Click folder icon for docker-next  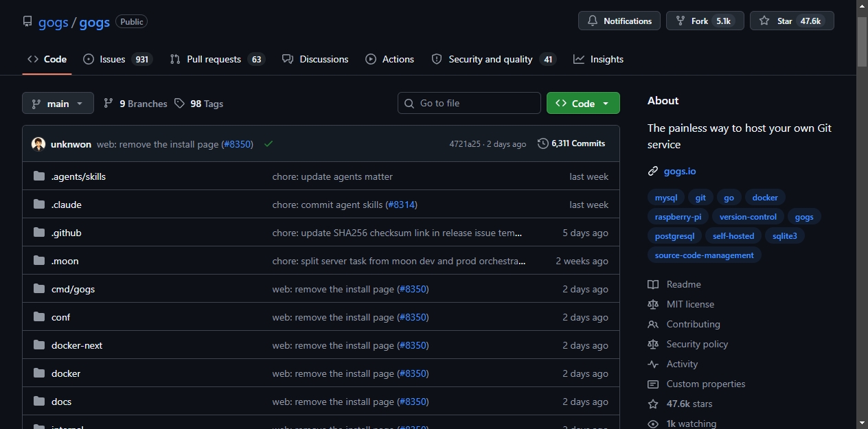click(x=39, y=345)
